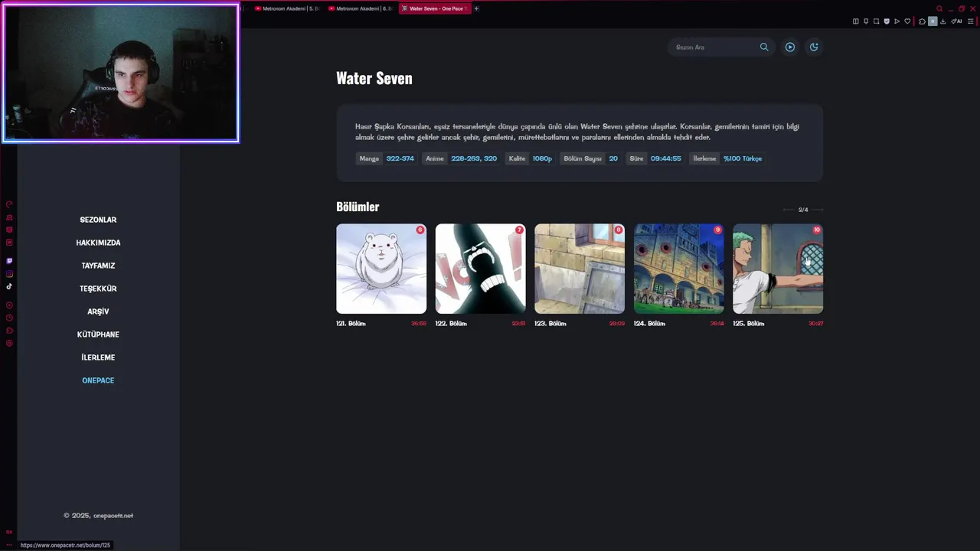Open TEŞEKKÜR in the sidebar menu
Screen dimensions: 980x551
(x=98, y=289)
